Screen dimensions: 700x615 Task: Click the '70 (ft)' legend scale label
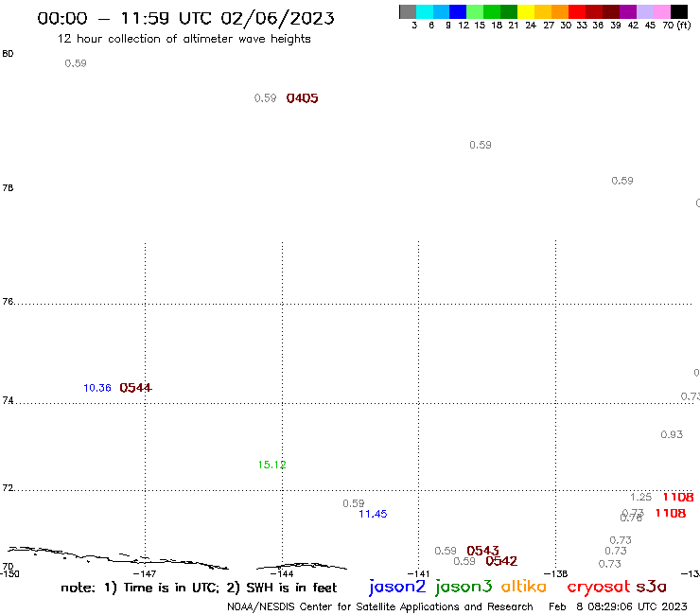tap(676, 26)
